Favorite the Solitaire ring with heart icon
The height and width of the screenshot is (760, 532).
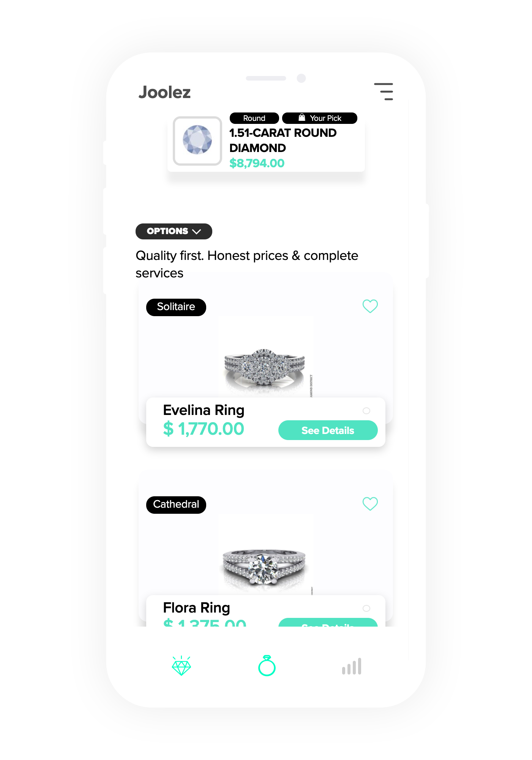[x=370, y=306]
